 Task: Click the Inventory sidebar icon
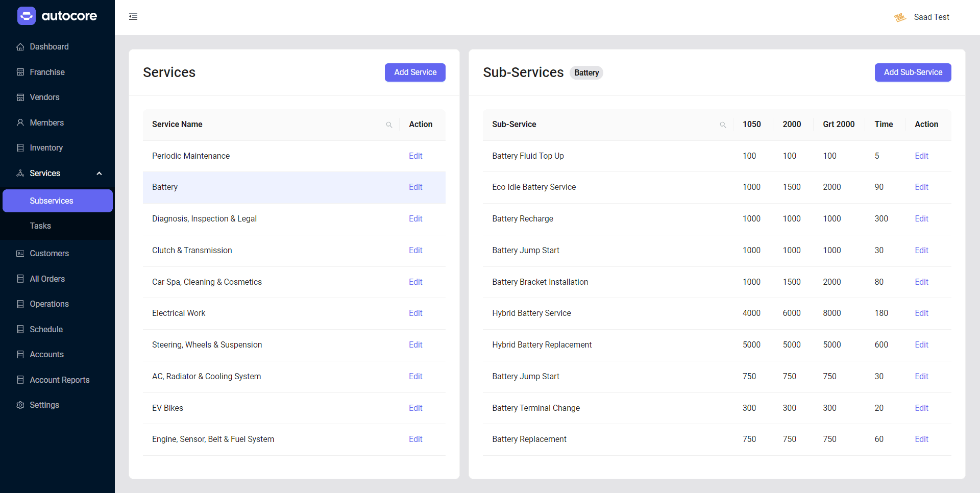click(x=20, y=147)
